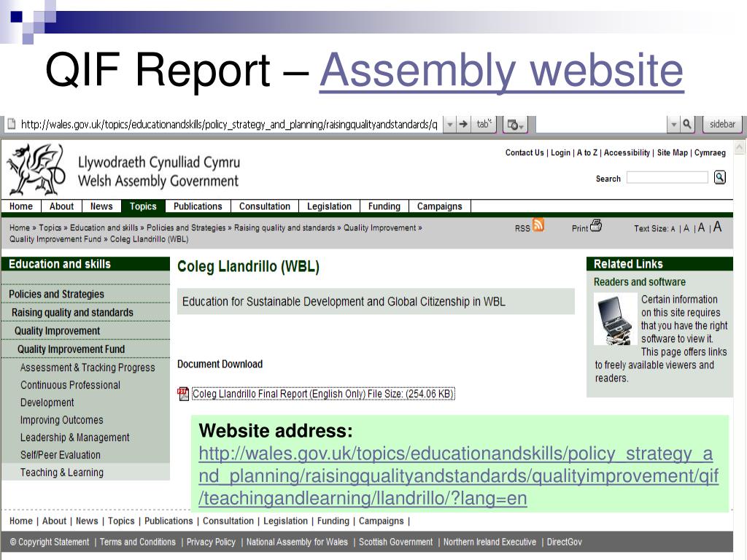Open the Site Map link
The height and width of the screenshot is (560, 747).
[x=672, y=153]
